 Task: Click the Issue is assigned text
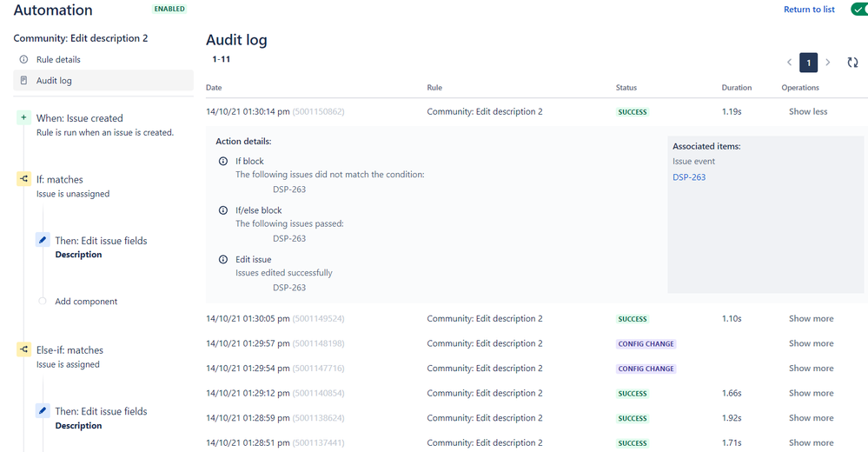pos(68,364)
